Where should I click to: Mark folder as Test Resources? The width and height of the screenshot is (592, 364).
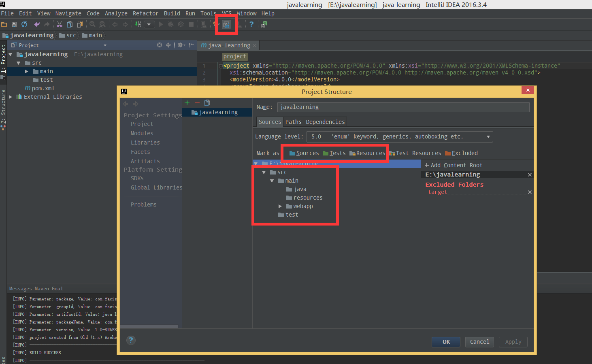coord(415,153)
